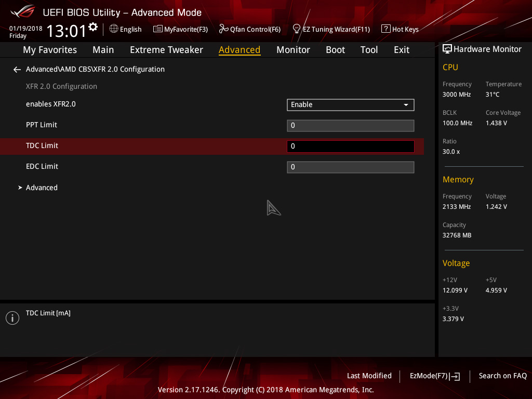Viewport: 532px width, 399px height.
Task: Switch to the Main tab
Action: (103, 50)
